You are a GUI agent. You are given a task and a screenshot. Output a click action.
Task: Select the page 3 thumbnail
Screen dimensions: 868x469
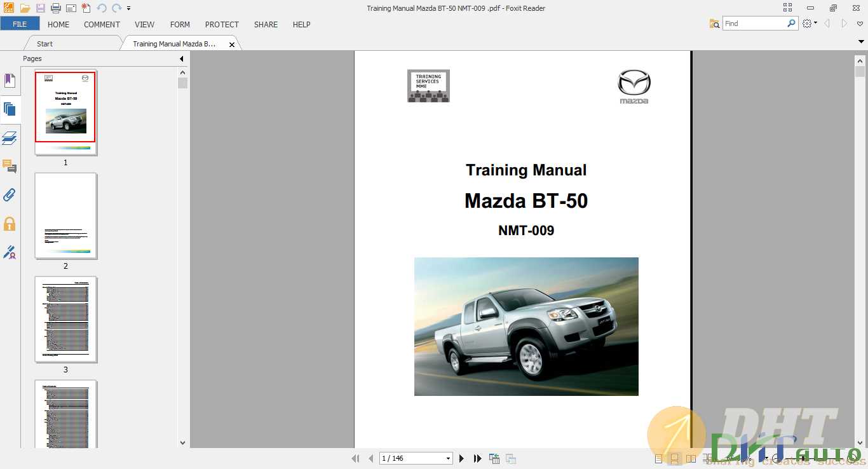[x=65, y=319]
